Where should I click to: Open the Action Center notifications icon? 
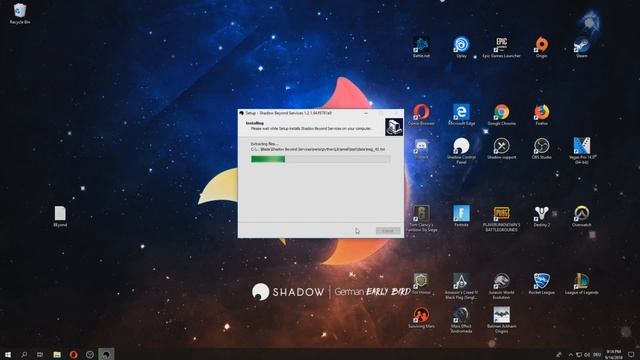[631, 354]
